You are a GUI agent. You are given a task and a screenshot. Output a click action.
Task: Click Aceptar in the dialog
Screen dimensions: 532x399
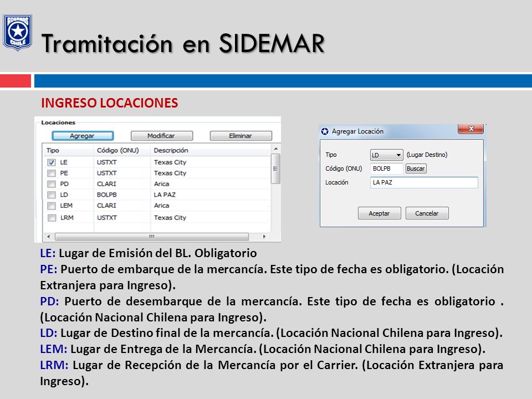point(379,213)
